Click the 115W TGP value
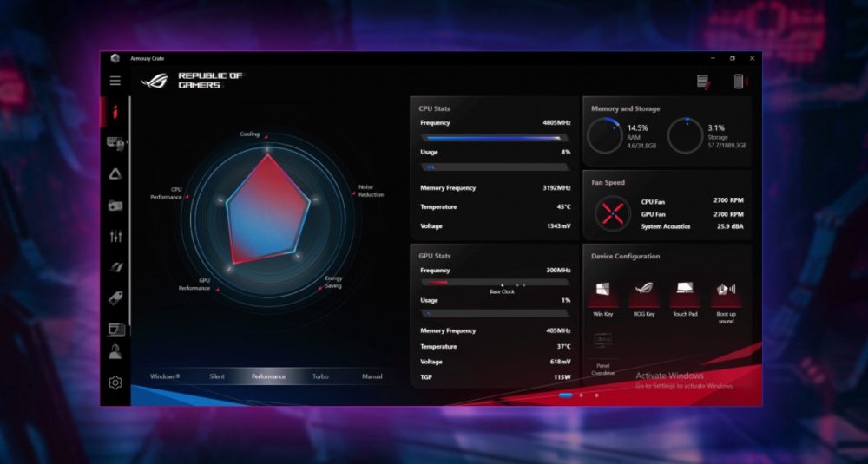868x464 pixels. [x=562, y=377]
